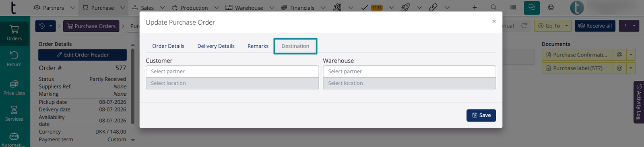
Task: Go to Purchase Orders breadcrumb
Action: point(91,26)
